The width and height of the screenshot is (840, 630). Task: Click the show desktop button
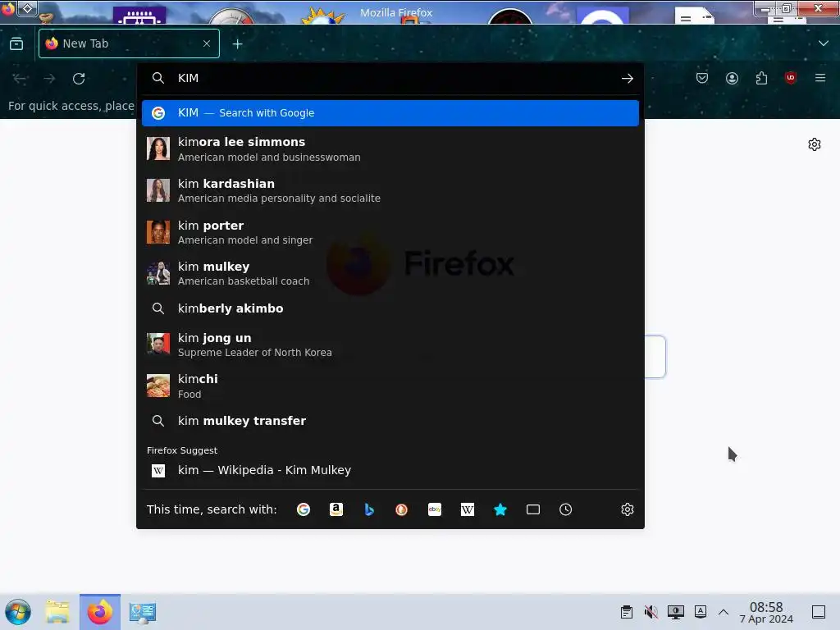(819, 612)
